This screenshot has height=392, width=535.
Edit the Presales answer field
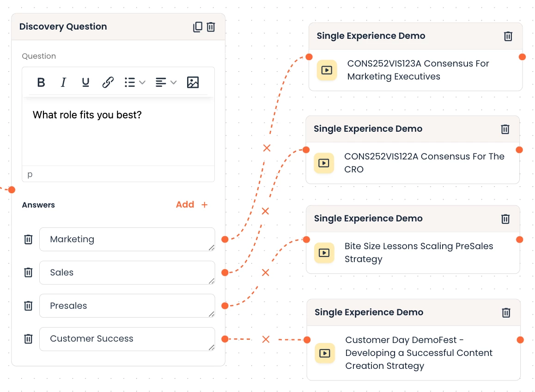coord(127,306)
